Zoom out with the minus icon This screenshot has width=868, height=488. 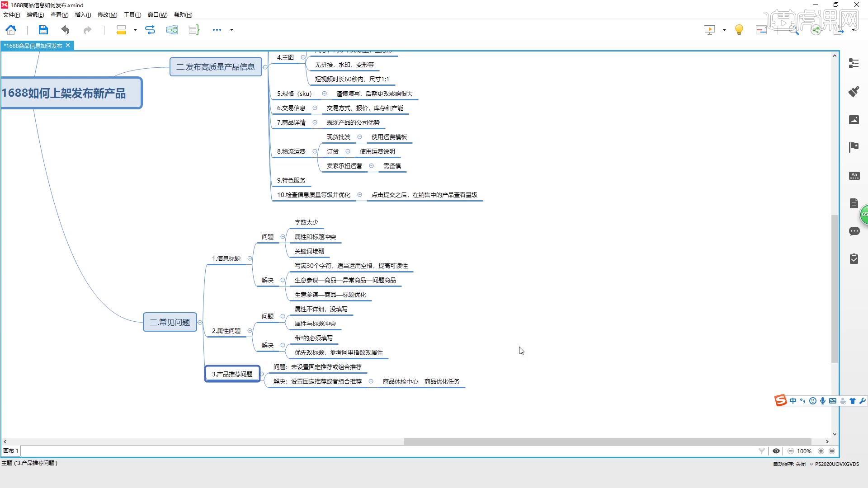tap(791, 451)
